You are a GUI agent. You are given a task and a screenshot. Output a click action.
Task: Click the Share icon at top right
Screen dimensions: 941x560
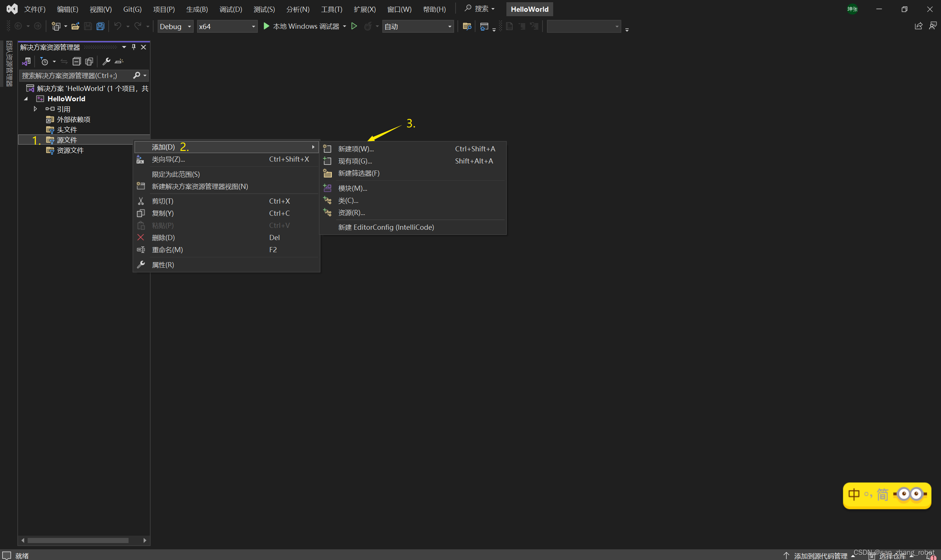coord(919,26)
